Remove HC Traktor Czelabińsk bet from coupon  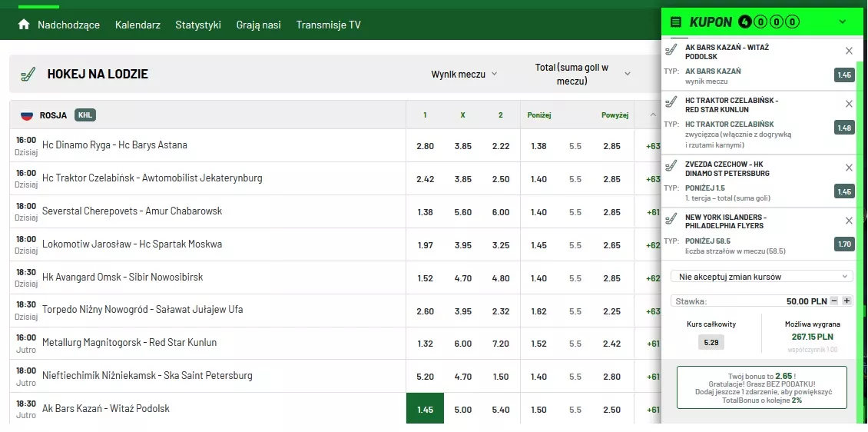(849, 104)
